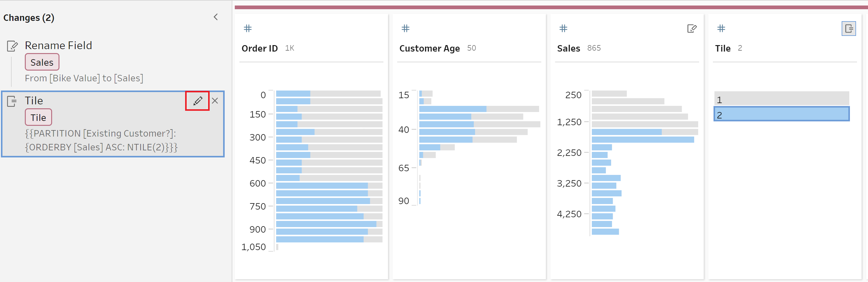Click the pencil edit icon on Tile change
Image resolution: width=868 pixels, height=282 pixels.
click(x=197, y=101)
